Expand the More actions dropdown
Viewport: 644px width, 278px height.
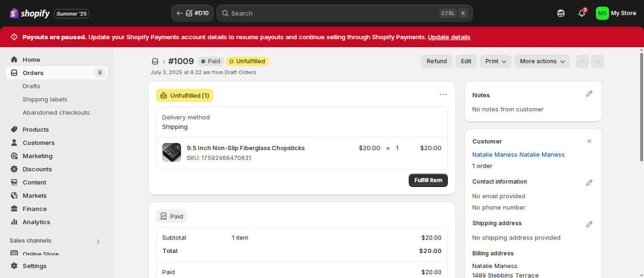point(542,61)
